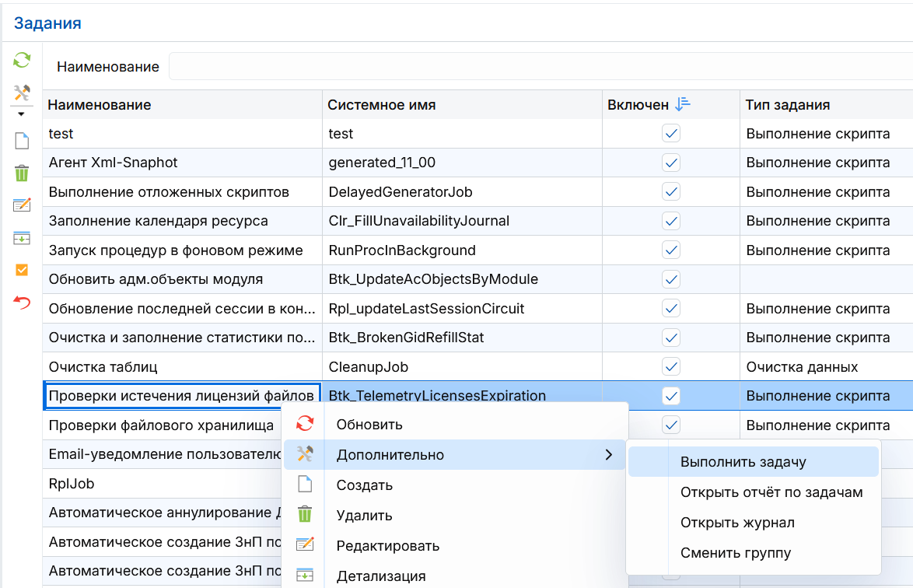Open small dropdown arrow under the tools icon
This screenshot has width=913, height=588.
coord(22,114)
